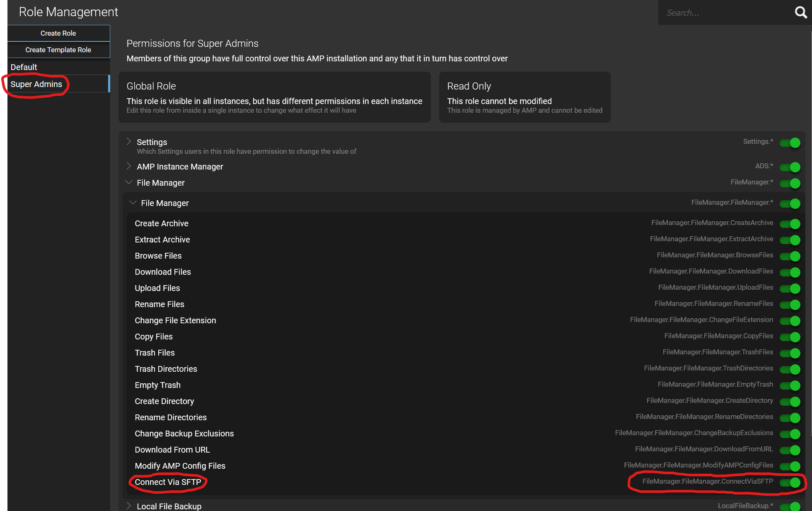Toggle the Download From URL permission

(790, 450)
